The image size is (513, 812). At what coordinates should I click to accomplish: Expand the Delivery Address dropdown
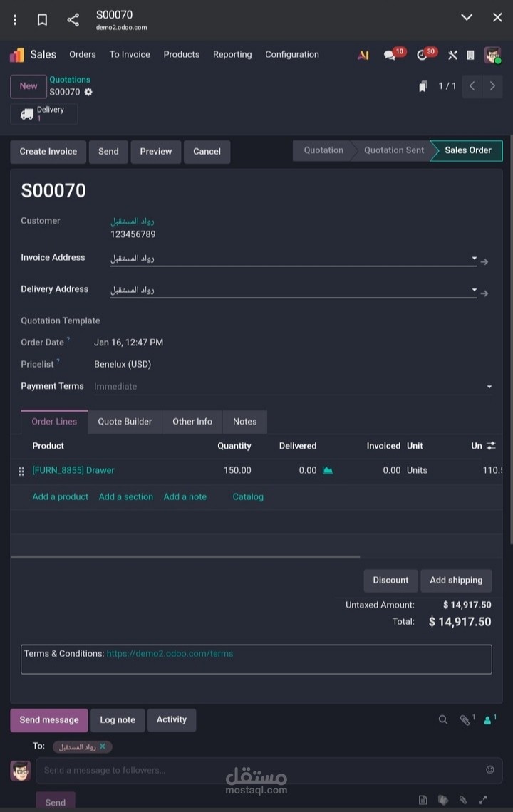[474, 289]
